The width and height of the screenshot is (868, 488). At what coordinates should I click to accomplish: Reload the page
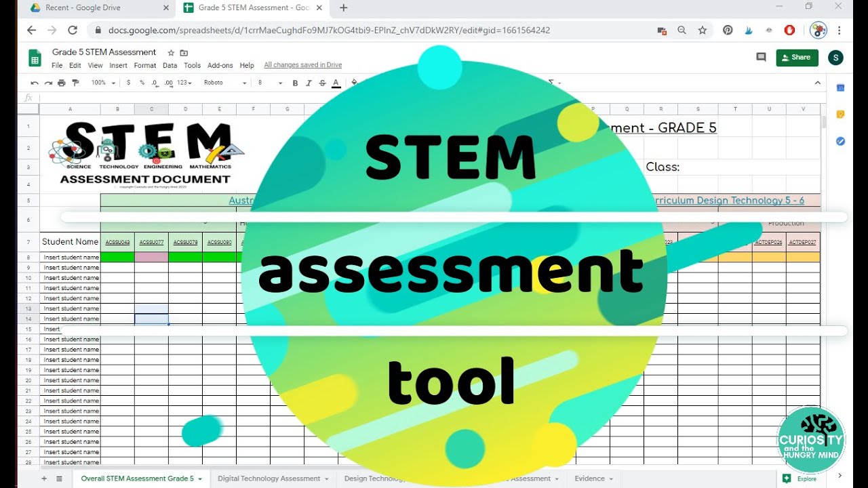coord(73,30)
